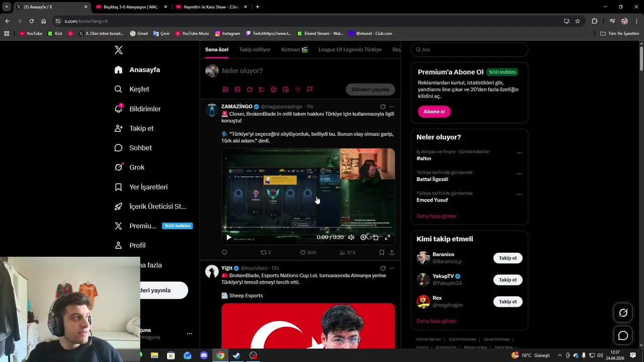Viewport: 644px width, 362px height.
Task: Click the Ara search field
Action: click(469, 49)
